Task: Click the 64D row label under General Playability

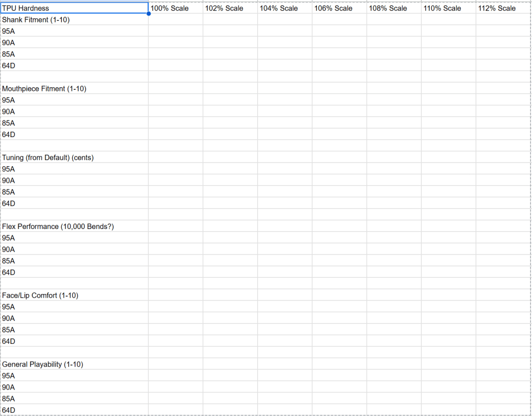Action: click(x=74, y=410)
